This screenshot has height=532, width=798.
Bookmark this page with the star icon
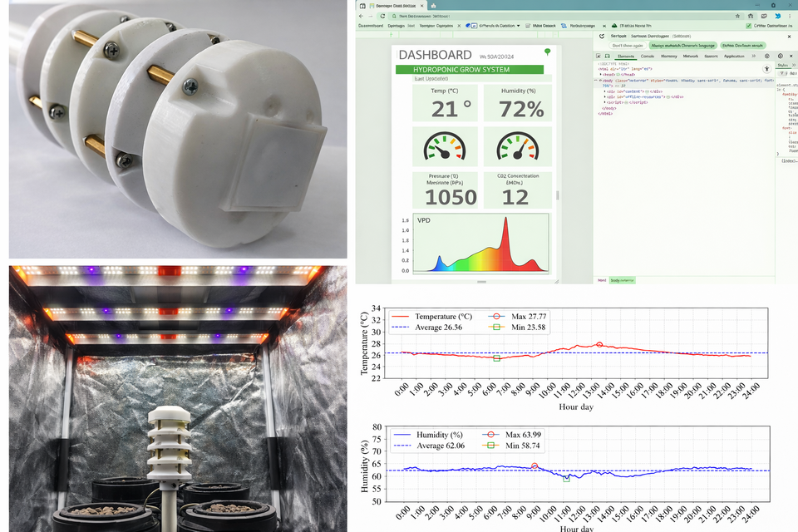(x=737, y=17)
